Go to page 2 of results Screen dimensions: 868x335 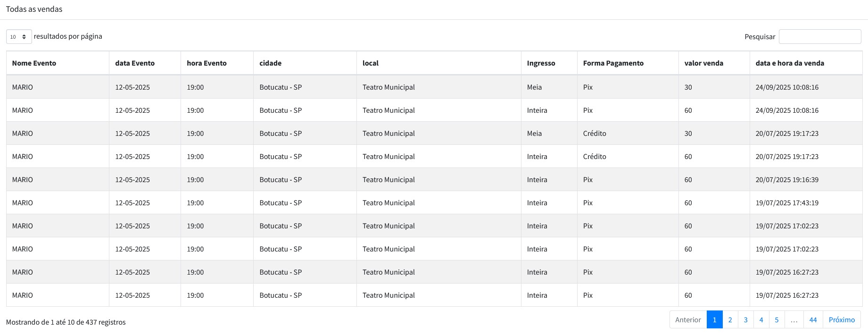pyautogui.click(x=730, y=320)
